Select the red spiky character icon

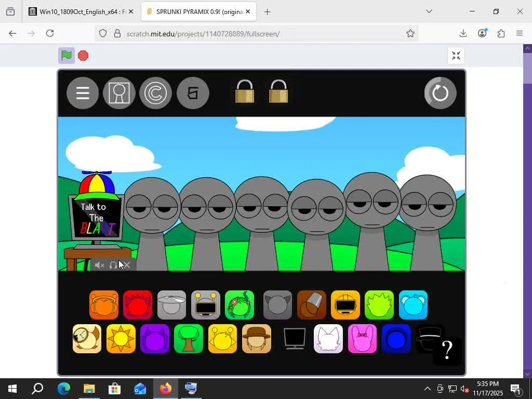pyautogui.click(x=138, y=304)
